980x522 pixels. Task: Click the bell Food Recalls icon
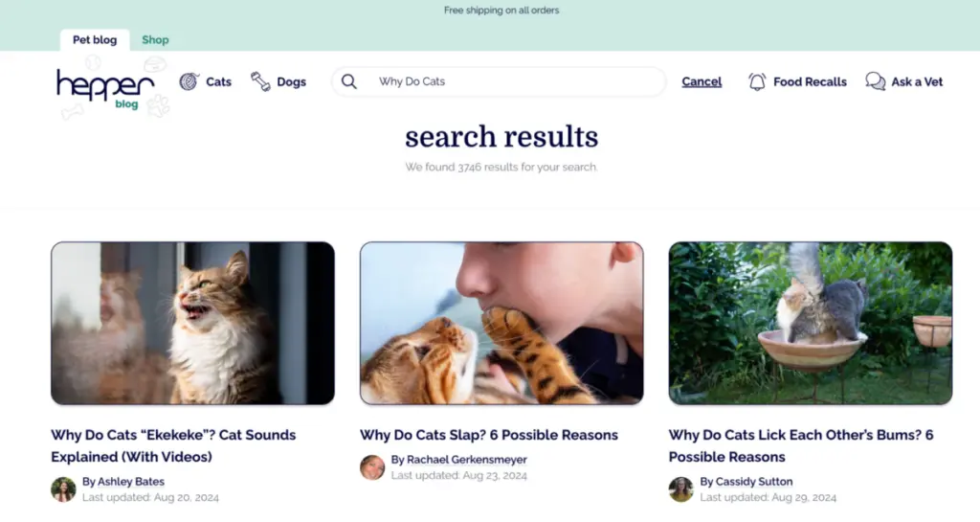pyautogui.click(x=757, y=82)
